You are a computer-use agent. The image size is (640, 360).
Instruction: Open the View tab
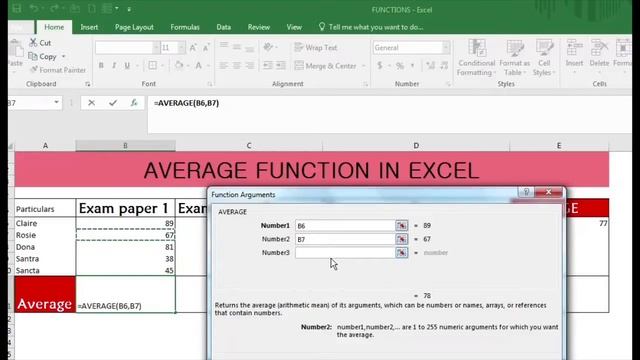[x=294, y=27]
